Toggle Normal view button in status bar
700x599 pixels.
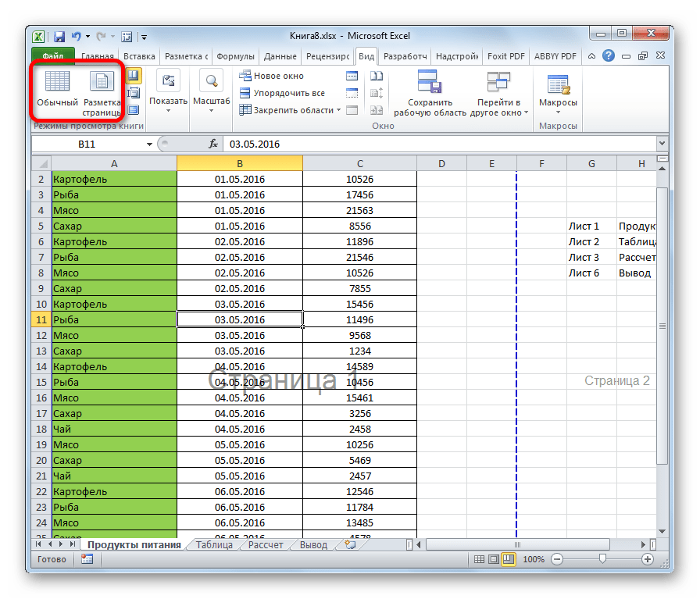[477, 559]
